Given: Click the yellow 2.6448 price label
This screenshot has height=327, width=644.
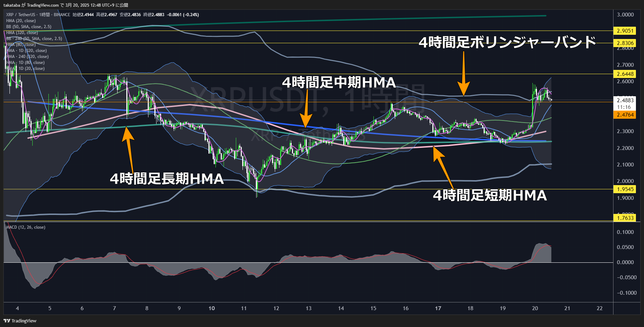Looking at the screenshot, I should 625,74.
